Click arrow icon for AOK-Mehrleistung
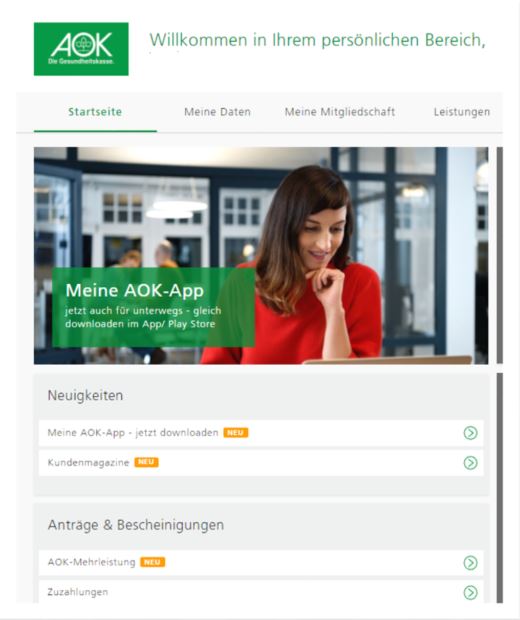Screen dimensions: 520x620 (x=470, y=563)
